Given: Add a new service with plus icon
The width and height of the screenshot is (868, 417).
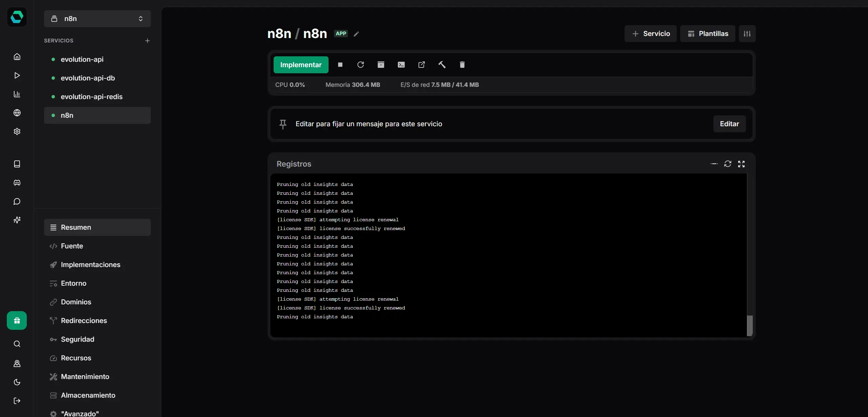Looking at the screenshot, I should pyautogui.click(x=147, y=41).
